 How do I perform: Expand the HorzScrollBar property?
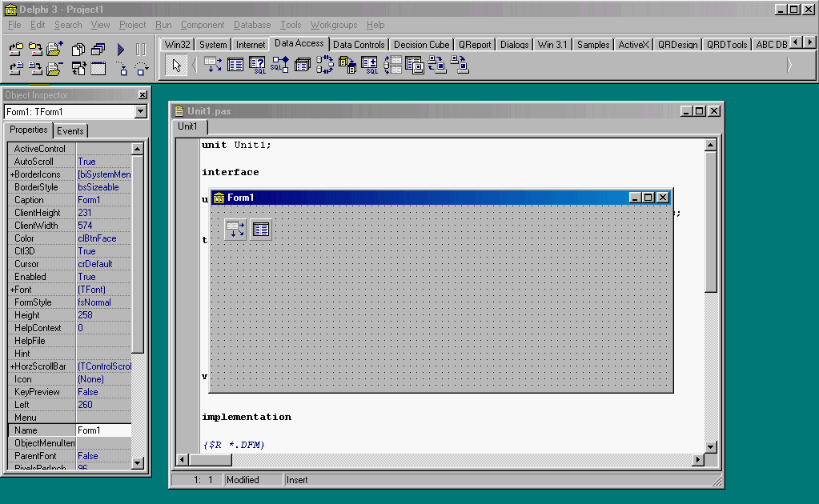[x=12, y=366]
